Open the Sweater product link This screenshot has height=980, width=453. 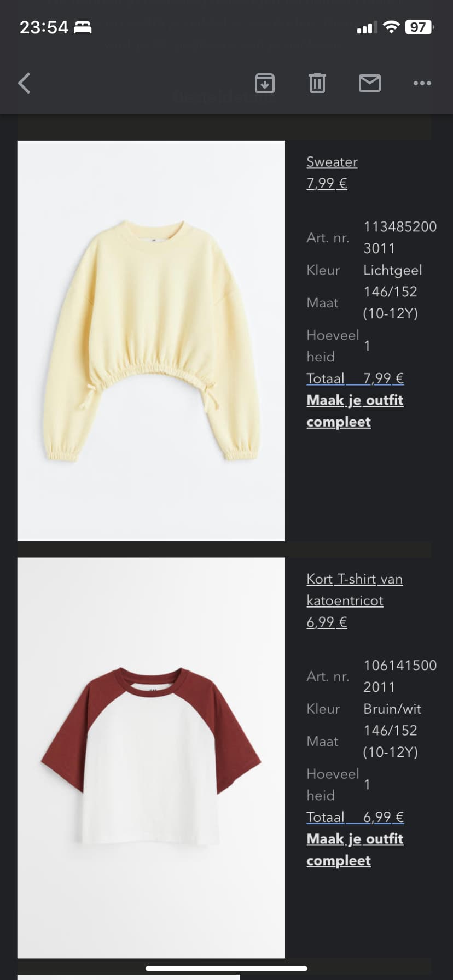332,162
